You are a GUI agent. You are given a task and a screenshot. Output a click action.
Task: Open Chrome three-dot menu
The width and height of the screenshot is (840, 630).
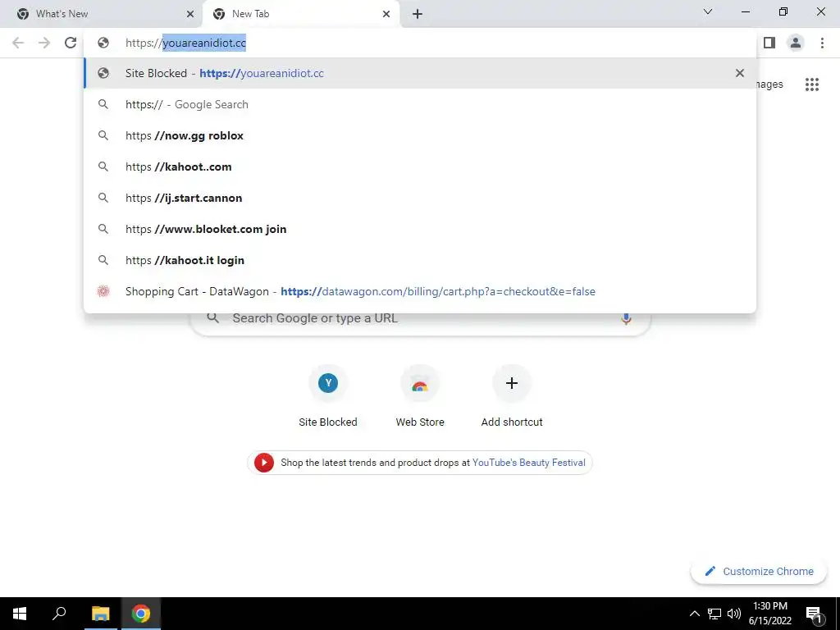pos(822,43)
